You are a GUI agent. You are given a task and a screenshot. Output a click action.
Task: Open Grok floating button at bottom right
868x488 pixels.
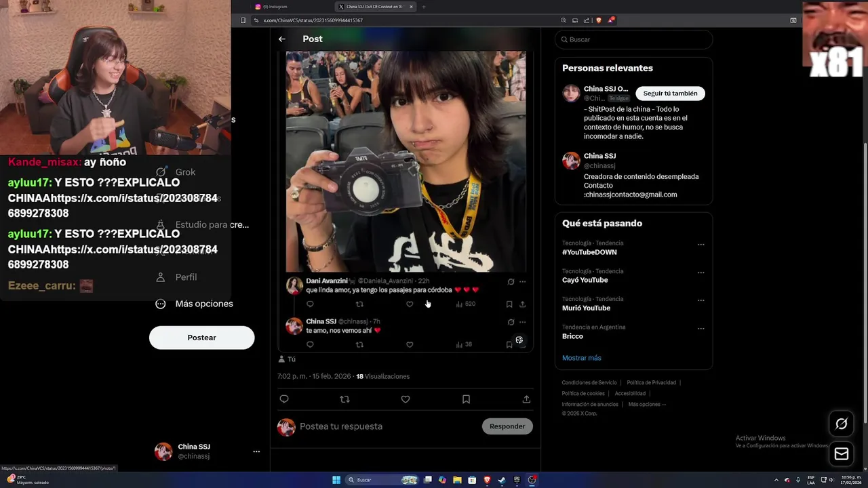pos(842,424)
